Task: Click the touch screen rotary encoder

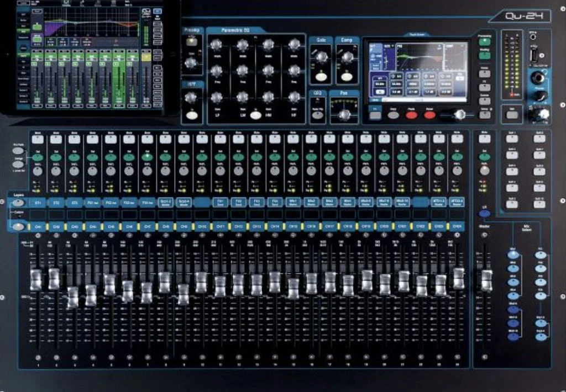Action: tap(458, 114)
